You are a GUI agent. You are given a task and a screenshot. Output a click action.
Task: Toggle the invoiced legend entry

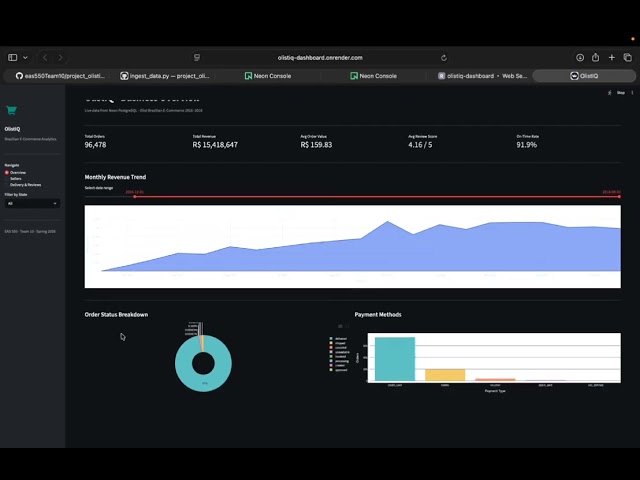(x=338, y=357)
